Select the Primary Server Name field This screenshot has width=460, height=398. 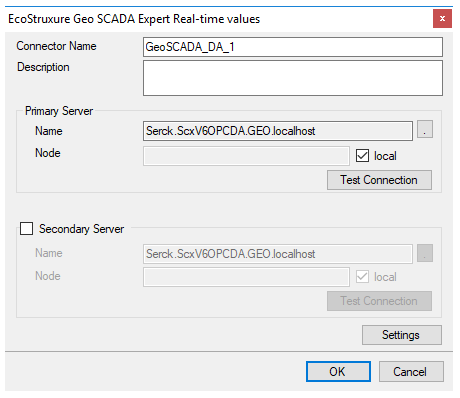(x=278, y=131)
